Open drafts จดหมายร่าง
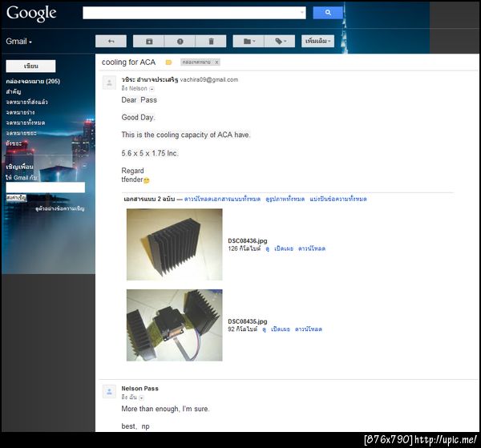Viewport: 481px width, 448px height. [x=20, y=112]
